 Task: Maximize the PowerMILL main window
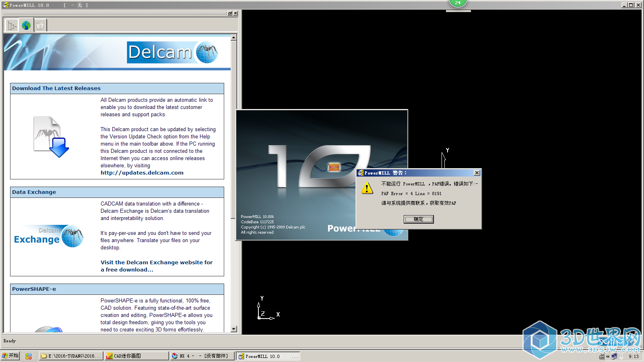631,5
